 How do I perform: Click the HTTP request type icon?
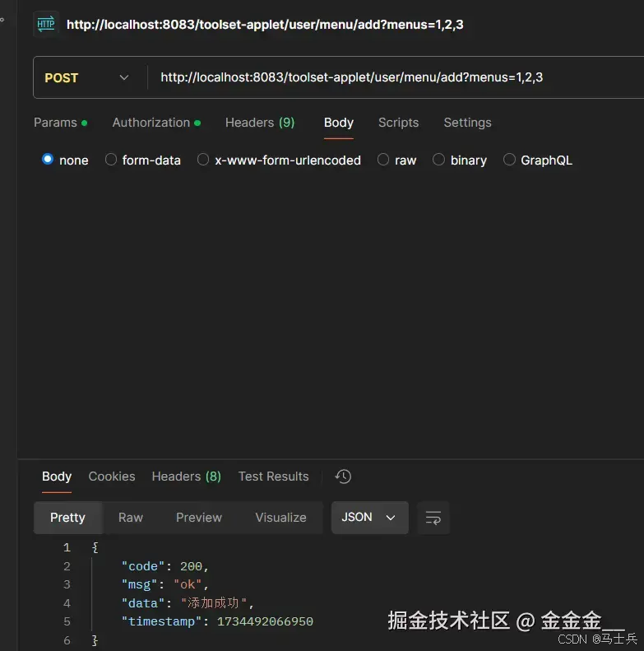pyautogui.click(x=45, y=25)
